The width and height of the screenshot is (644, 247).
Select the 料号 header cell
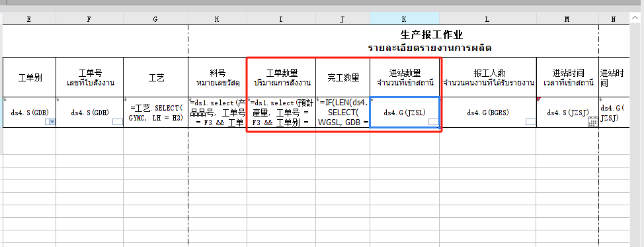(x=218, y=77)
